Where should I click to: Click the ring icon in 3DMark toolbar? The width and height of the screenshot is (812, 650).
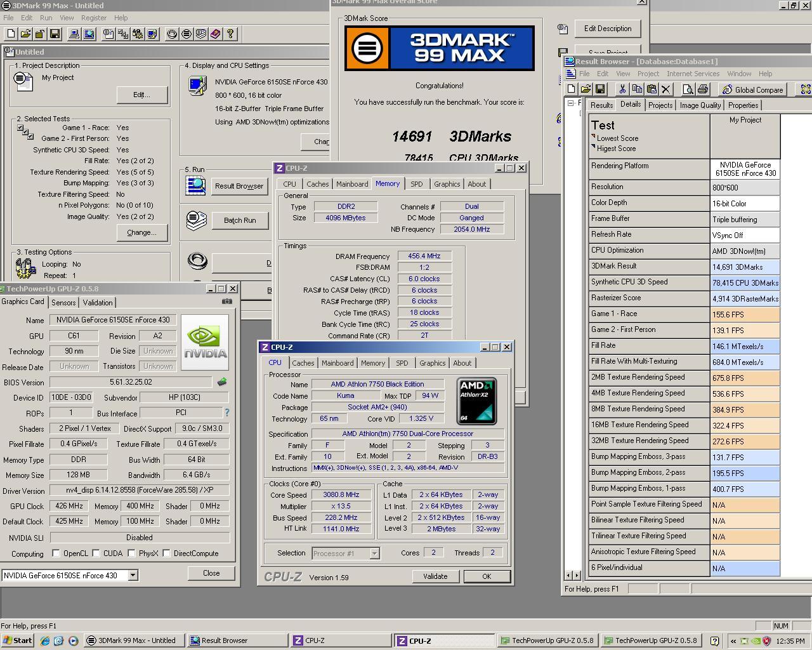point(172,34)
